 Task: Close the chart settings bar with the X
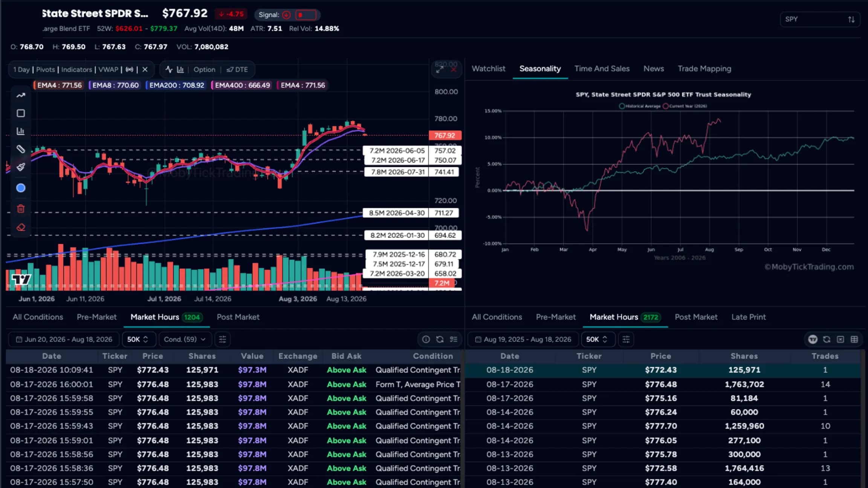(145, 70)
